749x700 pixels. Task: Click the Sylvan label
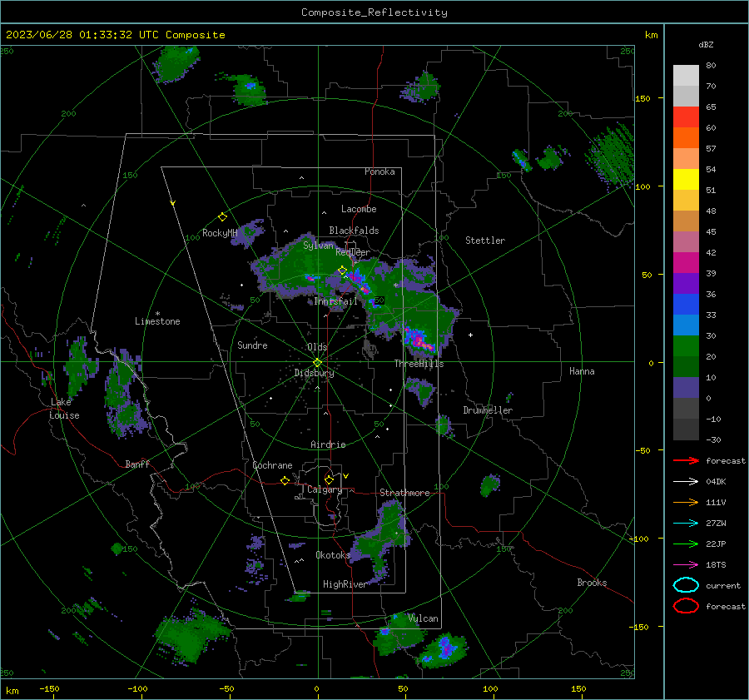tap(318, 246)
